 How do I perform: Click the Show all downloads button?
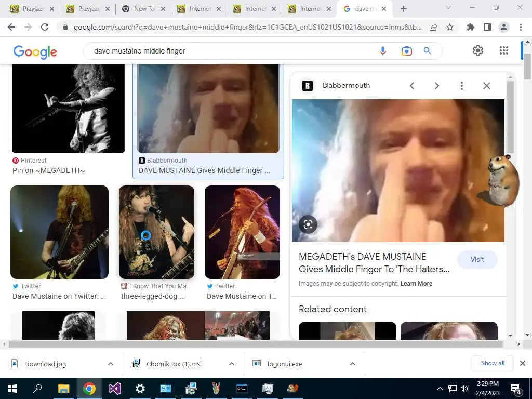tap(493, 363)
